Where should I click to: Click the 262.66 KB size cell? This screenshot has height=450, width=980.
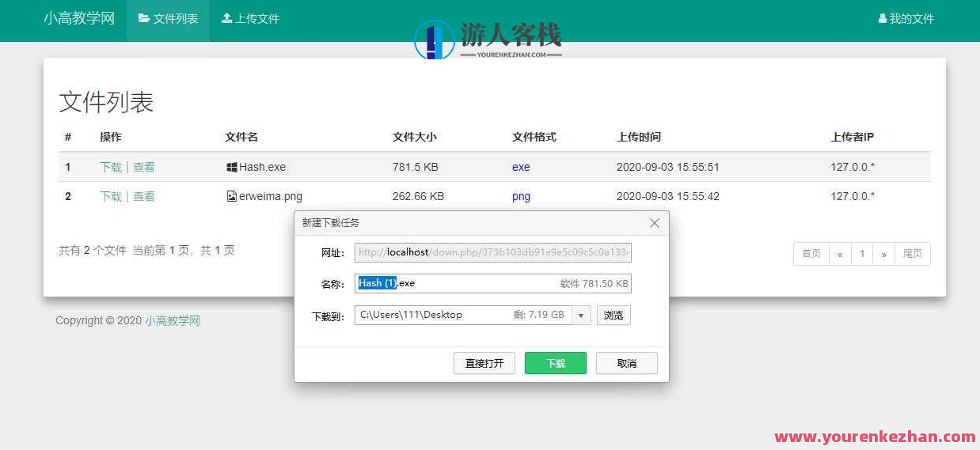point(418,196)
